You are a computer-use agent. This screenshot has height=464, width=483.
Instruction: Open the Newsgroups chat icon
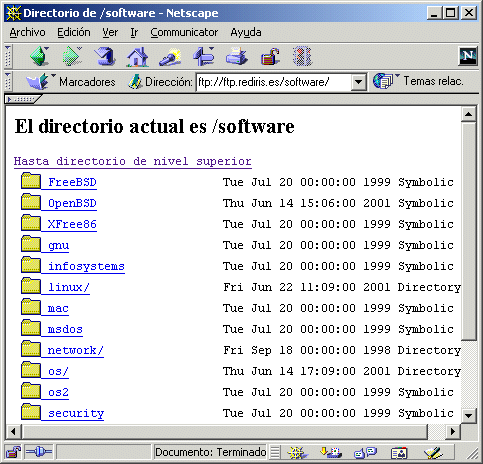click(365, 452)
